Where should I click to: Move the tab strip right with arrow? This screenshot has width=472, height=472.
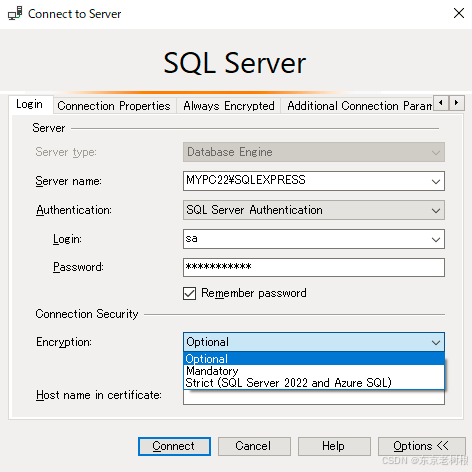pyautogui.click(x=456, y=103)
